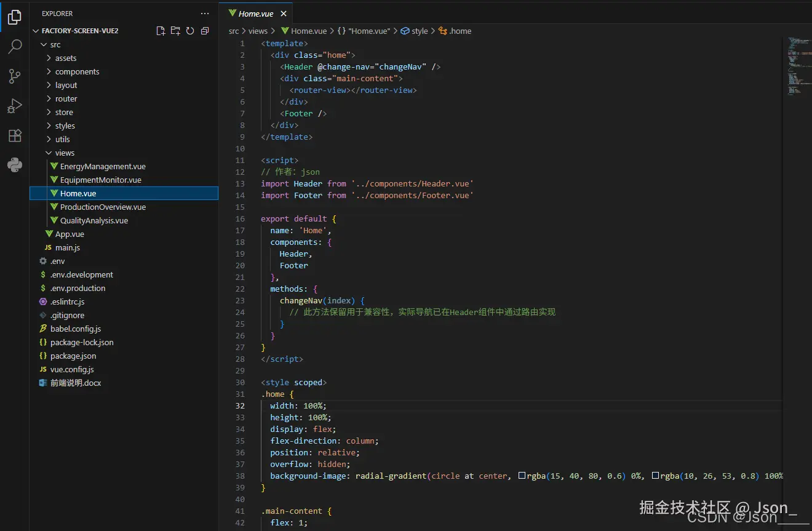Click the New File icon in Explorer
Image resolution: width=812 pixels, height=531 pixels.
click(161, 31)
